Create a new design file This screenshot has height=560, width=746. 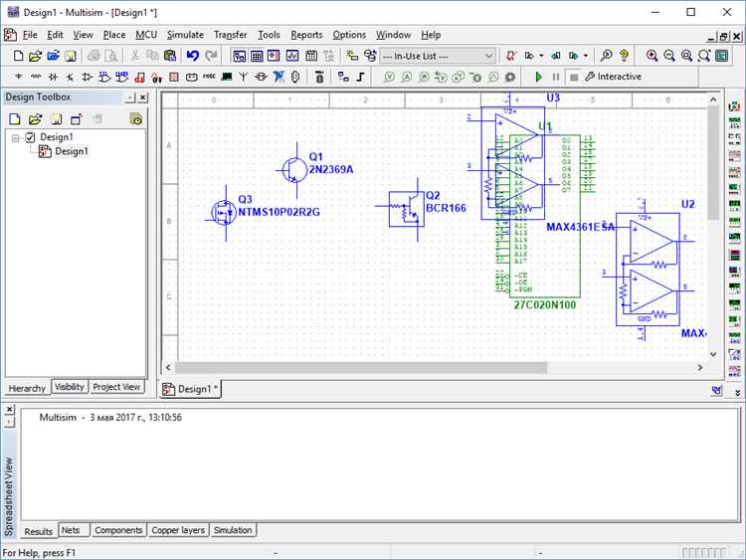(18, 56)
